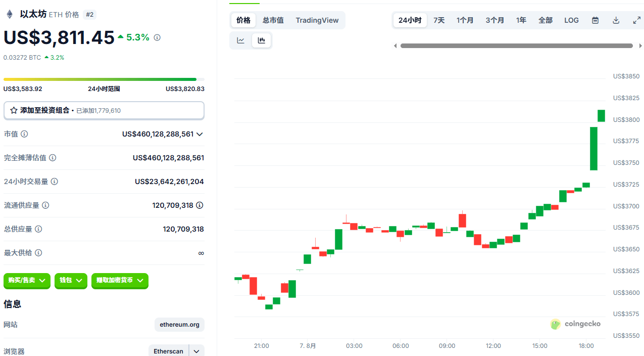Click the 信息 section heading
This screenshot has height=356, width=644.
coord(13,304)
